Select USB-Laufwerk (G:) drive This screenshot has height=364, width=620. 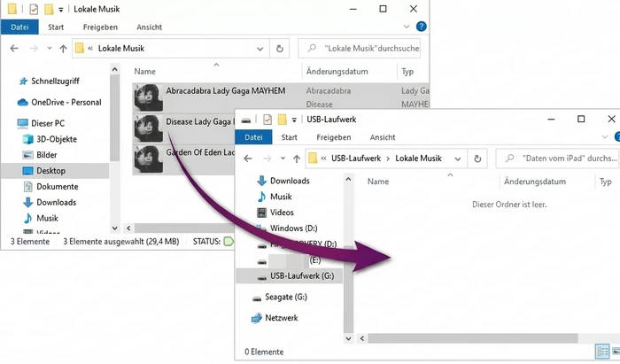coord(290,275)
